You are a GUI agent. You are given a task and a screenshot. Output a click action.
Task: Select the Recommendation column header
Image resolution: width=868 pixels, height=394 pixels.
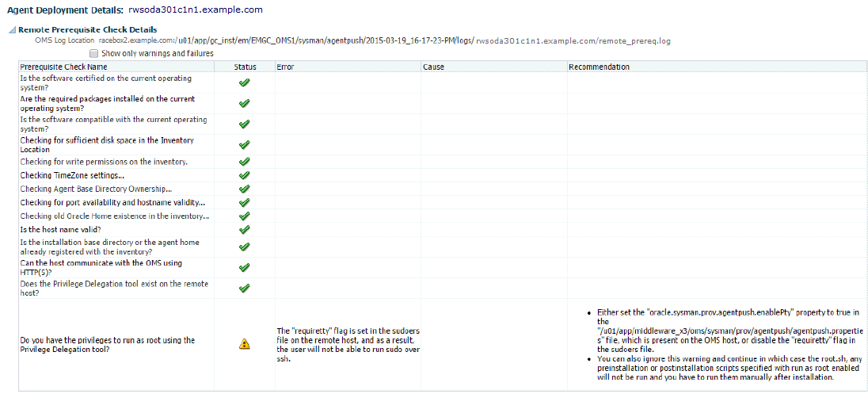[717, 67]
